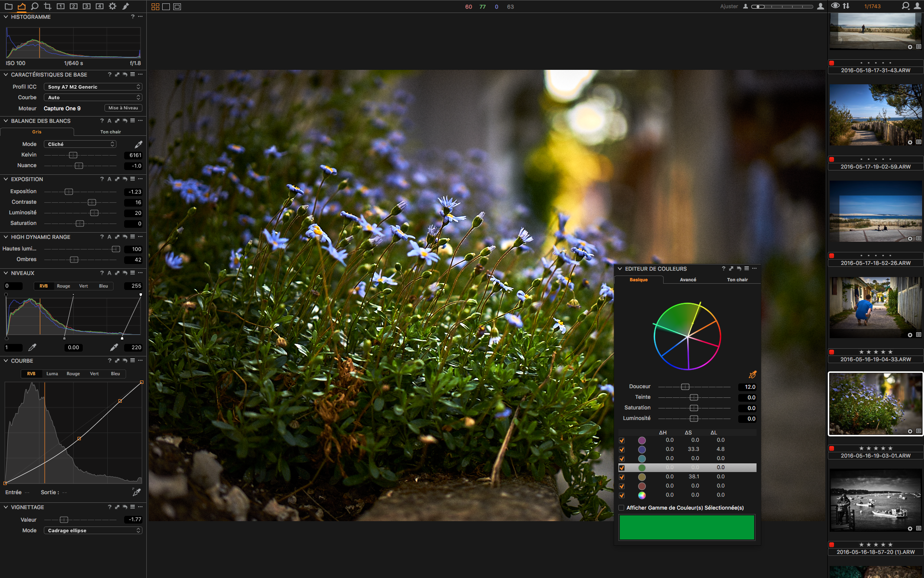Toggle the proof margin view icon
The height and width of the screenshot is (578, 924).
pos(177,7)
